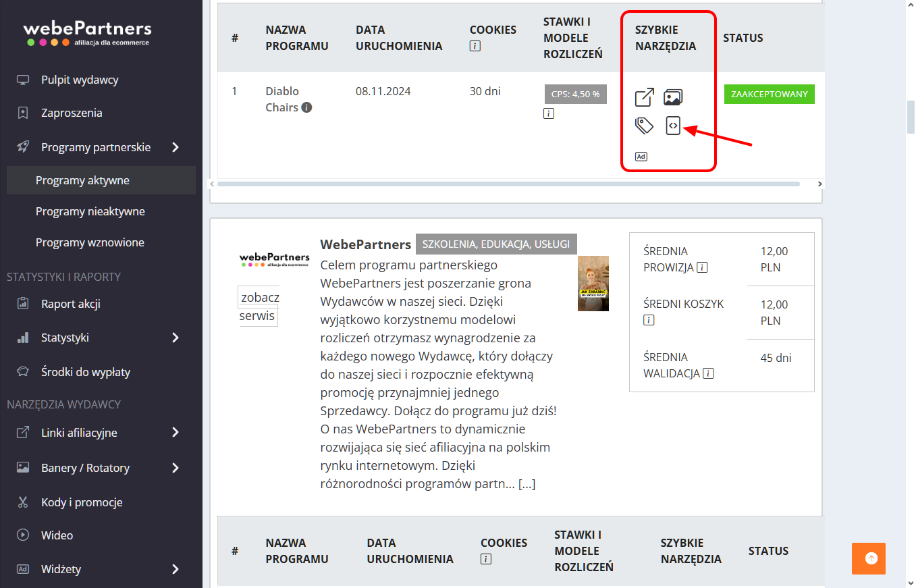Click the Kody i promocje scissors icon
Viewport: 916px width, 588px height.
click(x=23, y=502)
